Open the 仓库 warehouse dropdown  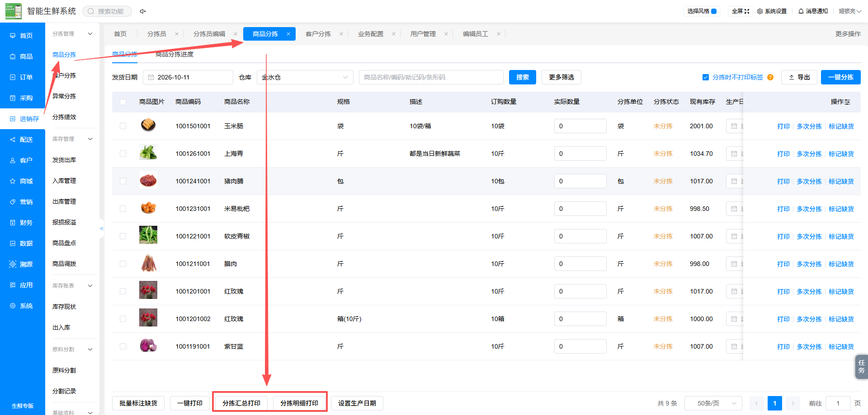click(x=305, y=77)
